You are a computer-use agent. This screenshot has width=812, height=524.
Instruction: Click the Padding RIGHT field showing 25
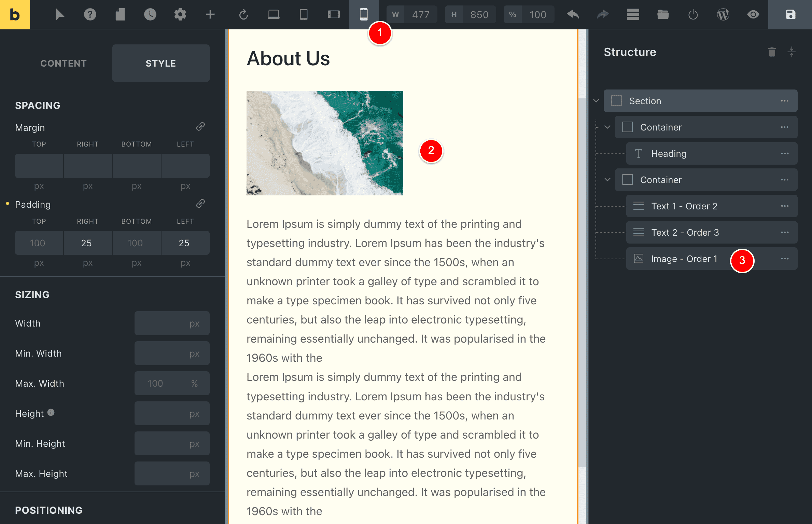click(x=88, y=243)
